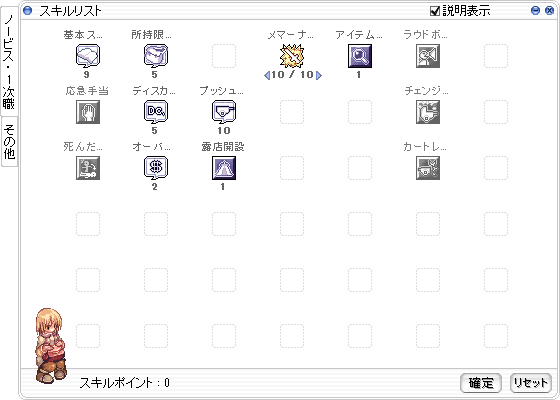Click the 応急手当 skill name label
Screen dimensions: 560x400
point(87,91)
